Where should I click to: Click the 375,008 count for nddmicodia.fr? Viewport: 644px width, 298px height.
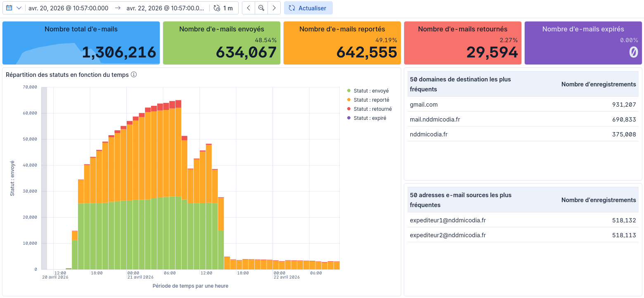coord(624,134)
